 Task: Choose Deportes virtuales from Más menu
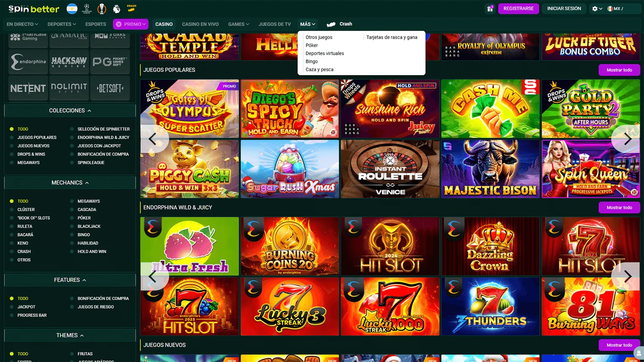click(325, 53)
